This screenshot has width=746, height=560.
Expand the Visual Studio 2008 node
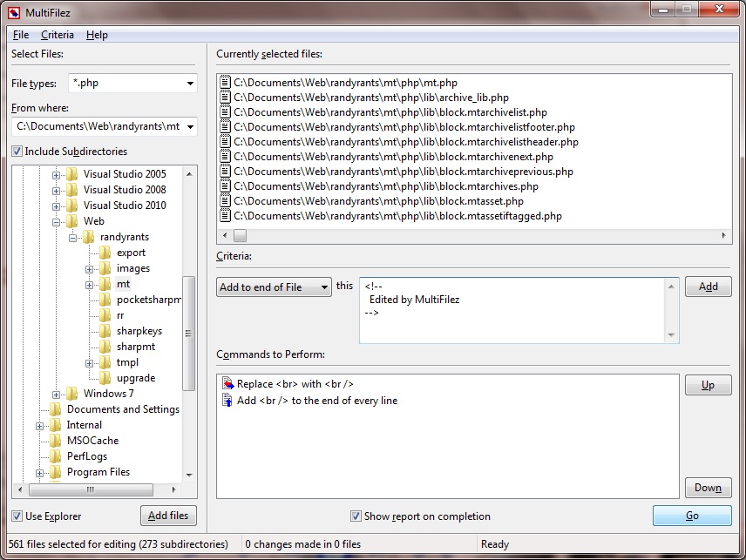click(56, 191)
